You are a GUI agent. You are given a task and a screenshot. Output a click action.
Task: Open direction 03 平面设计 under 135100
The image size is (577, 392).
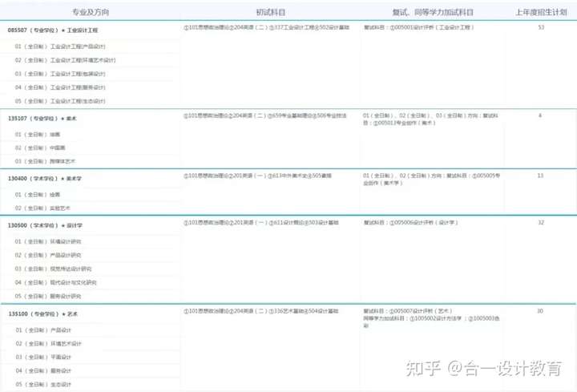tap(43, 357)
